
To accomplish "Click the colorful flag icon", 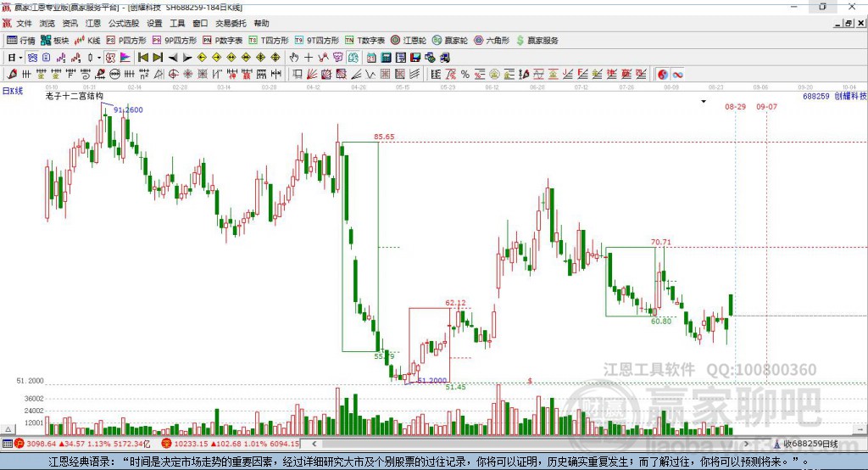I will [125, 57].
